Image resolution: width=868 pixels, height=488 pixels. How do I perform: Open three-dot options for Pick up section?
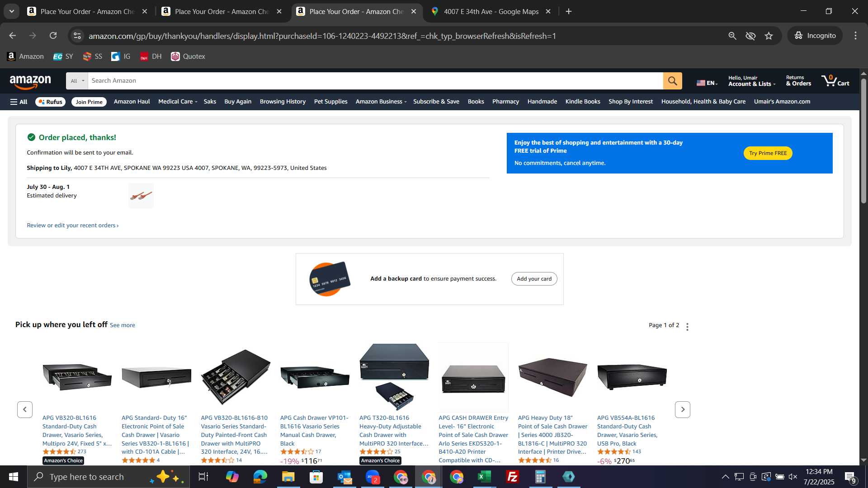(x=687, y=327)
